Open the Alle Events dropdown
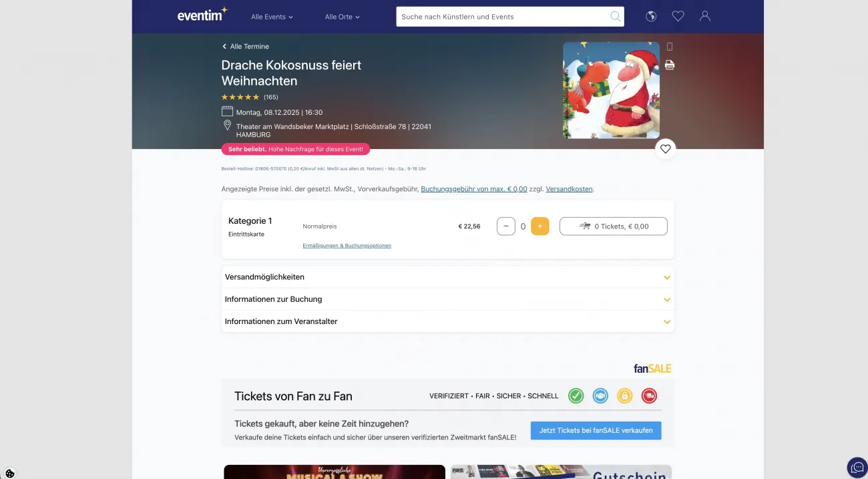The image size is (868, 479). pos(271,17)
